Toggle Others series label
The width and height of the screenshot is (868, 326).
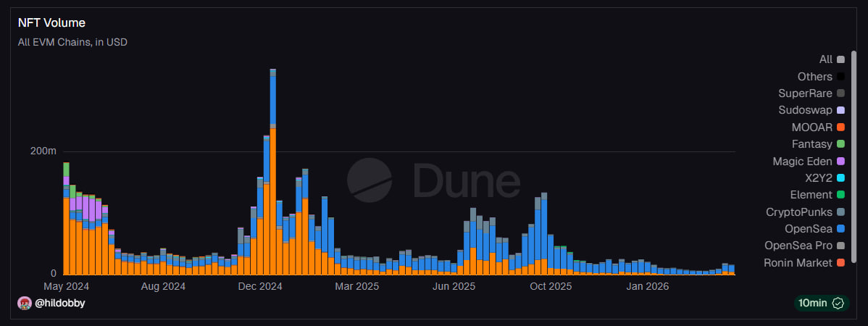(815, 76)
